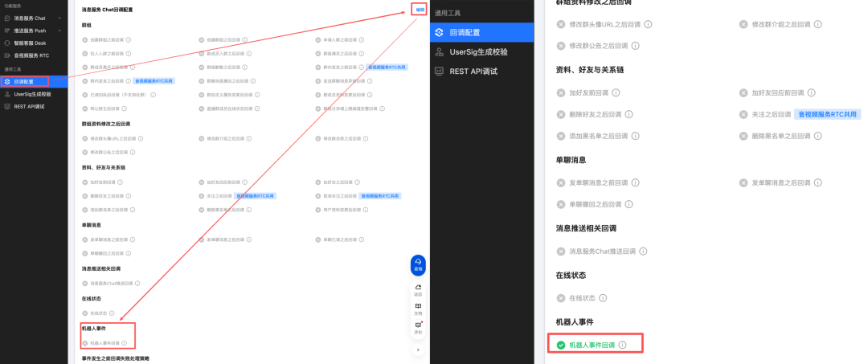Open the 文档 book icon
Screen dimensions: 868x364
tap(418, 308)
